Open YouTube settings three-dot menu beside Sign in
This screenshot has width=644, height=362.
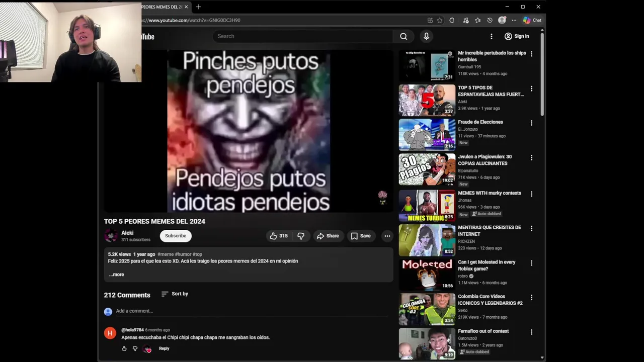tap(492, 36)
